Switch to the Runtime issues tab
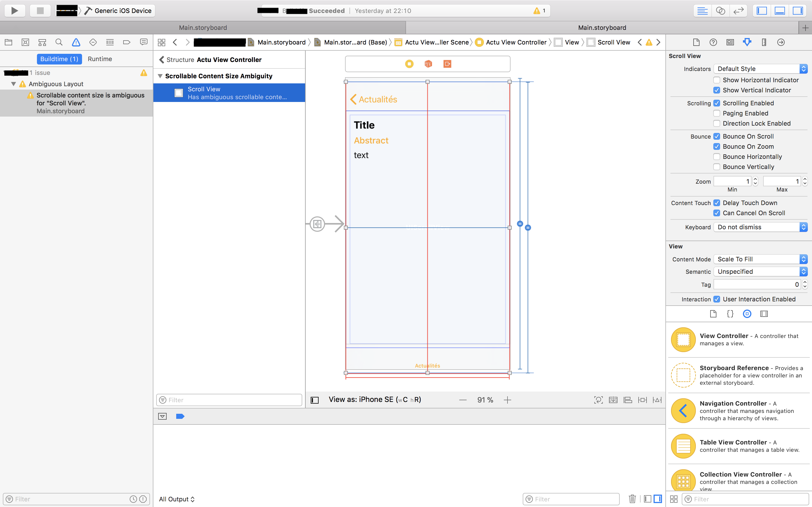The height and width of the screenshot is (507, 812). tap(100, 59)
